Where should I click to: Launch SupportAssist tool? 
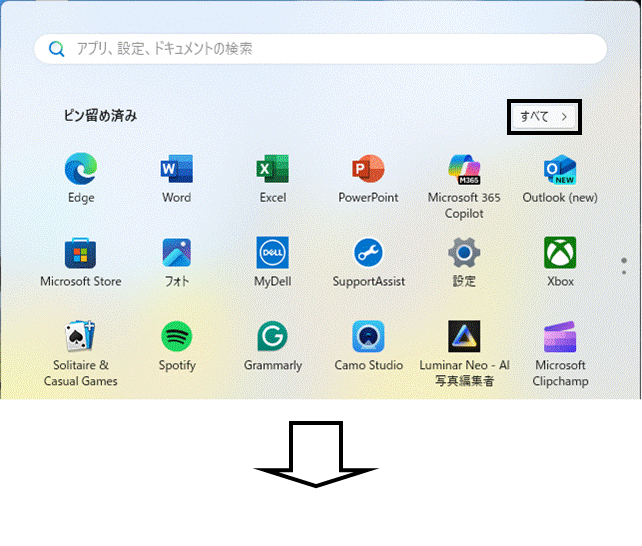click(368, 262)
